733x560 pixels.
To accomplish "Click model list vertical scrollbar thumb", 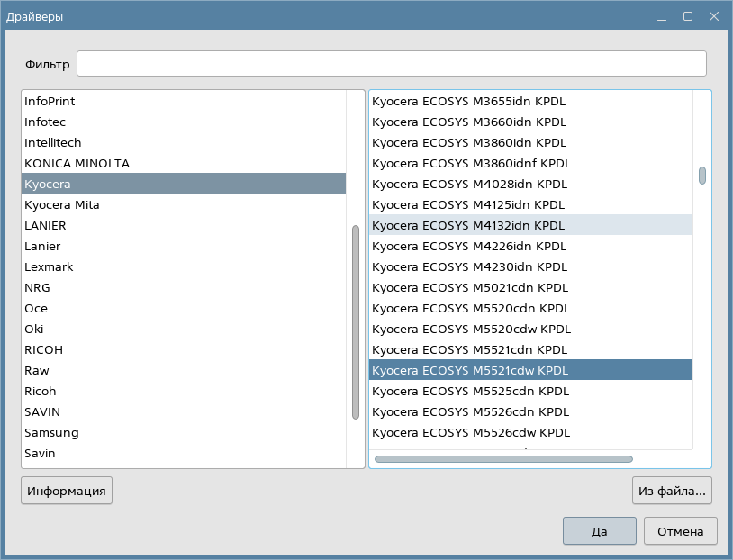I will (x=702, y=176).
